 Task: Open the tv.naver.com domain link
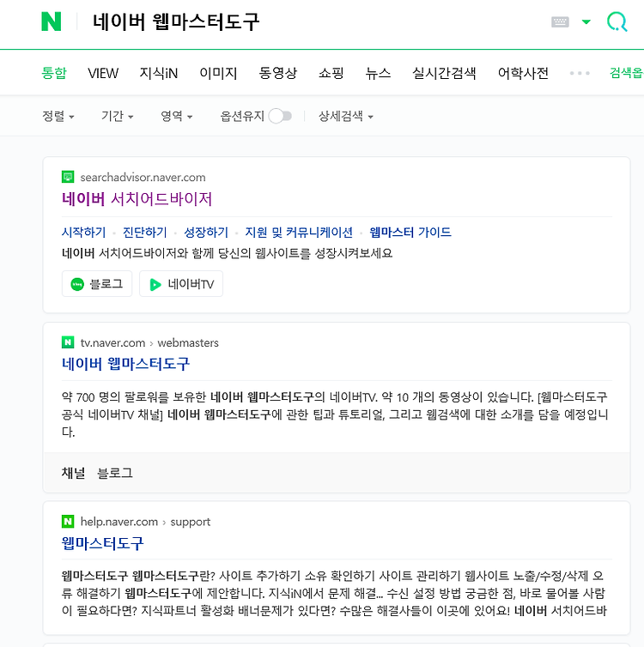[x=112, y=342]
